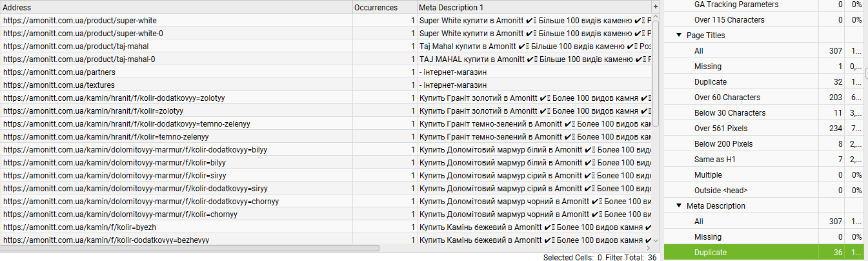This screenshot has height=261, width=868.
Task: Click the plus icon to add columns
Action: pos(656,6)
